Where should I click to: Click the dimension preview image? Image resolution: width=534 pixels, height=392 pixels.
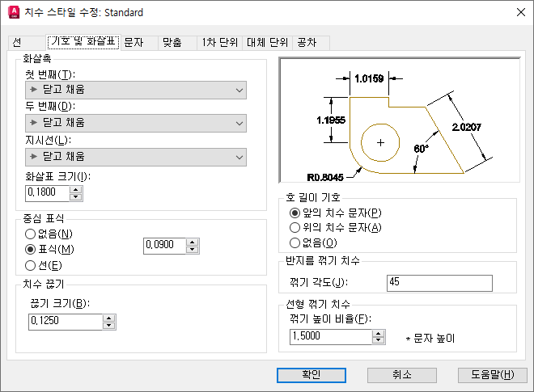coord(400,120)
